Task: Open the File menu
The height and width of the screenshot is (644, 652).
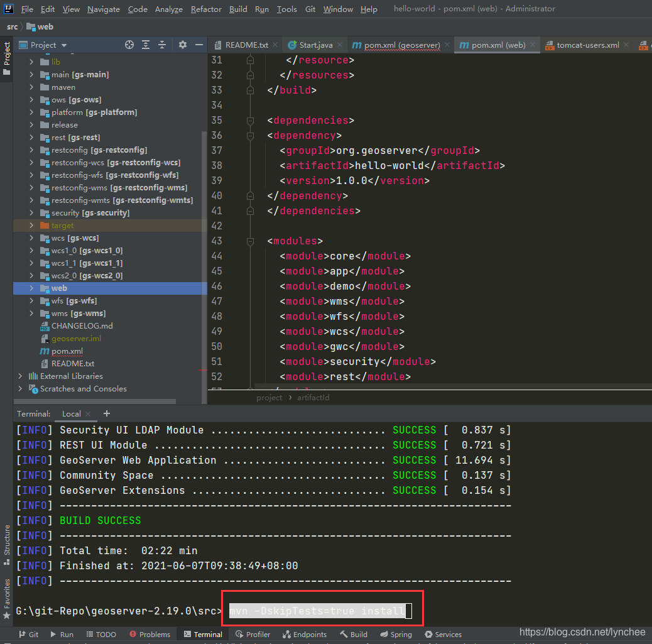Action: (27, 9)
